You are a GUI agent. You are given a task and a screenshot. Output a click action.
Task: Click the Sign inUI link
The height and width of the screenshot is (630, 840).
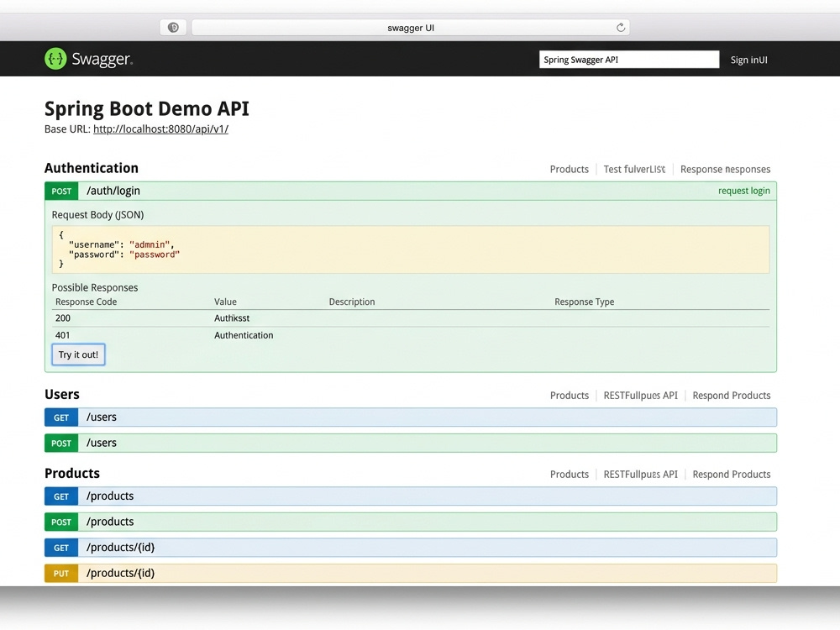click(748, 60)
